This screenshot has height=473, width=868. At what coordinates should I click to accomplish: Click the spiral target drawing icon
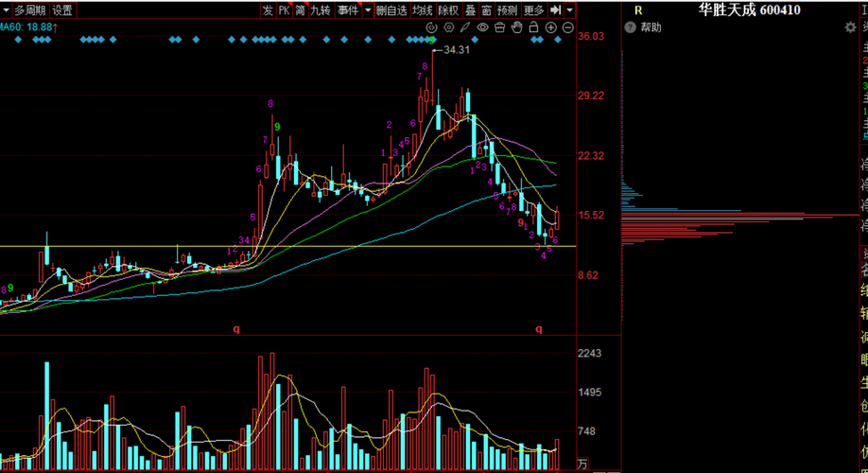431,27
